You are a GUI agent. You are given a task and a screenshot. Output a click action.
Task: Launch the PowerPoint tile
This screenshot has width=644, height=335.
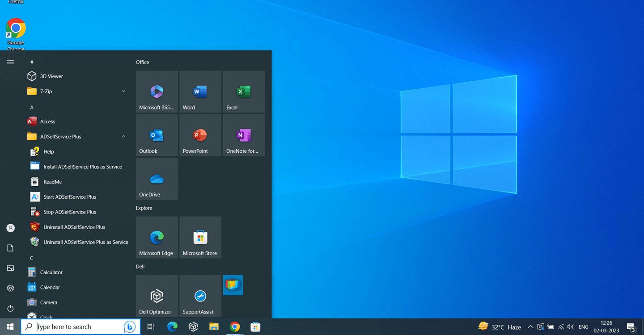200,135
